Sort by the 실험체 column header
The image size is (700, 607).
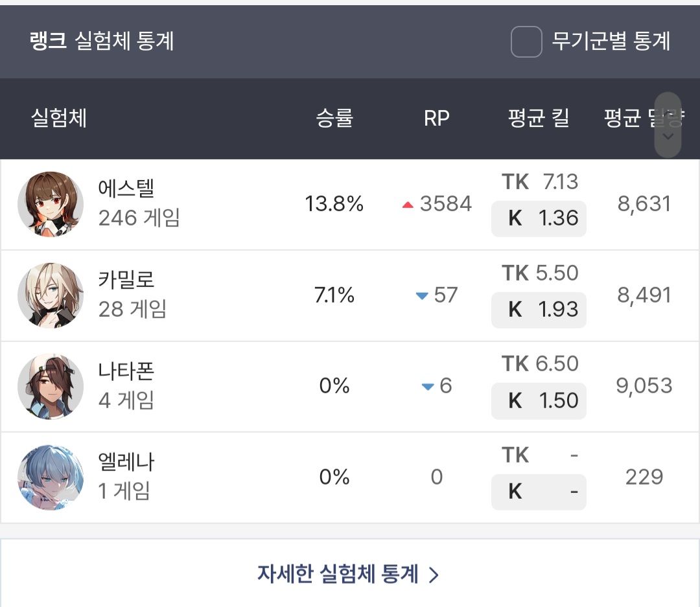pyautogui.click(x=59, y=119)
